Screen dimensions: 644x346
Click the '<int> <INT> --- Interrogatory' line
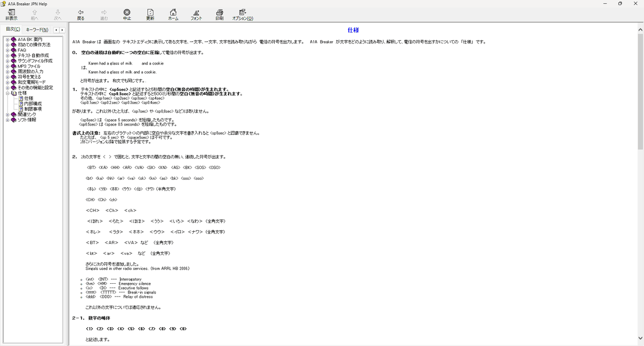113,279
